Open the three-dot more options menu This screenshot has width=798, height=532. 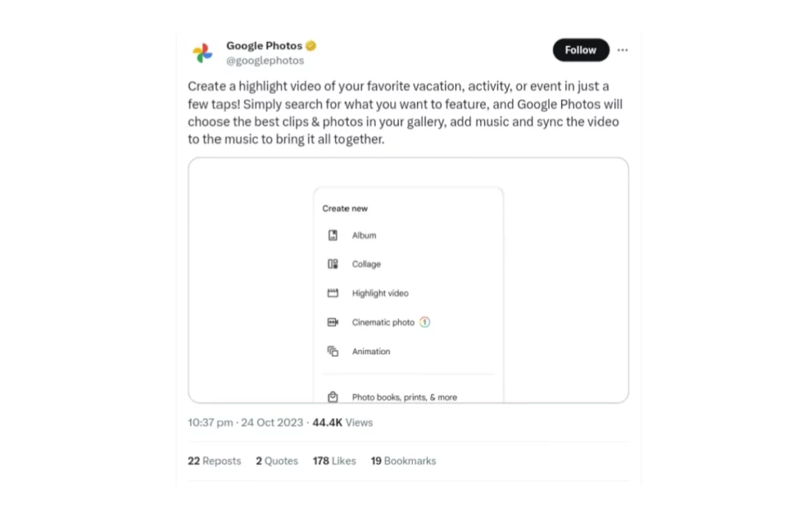(623, 50)
